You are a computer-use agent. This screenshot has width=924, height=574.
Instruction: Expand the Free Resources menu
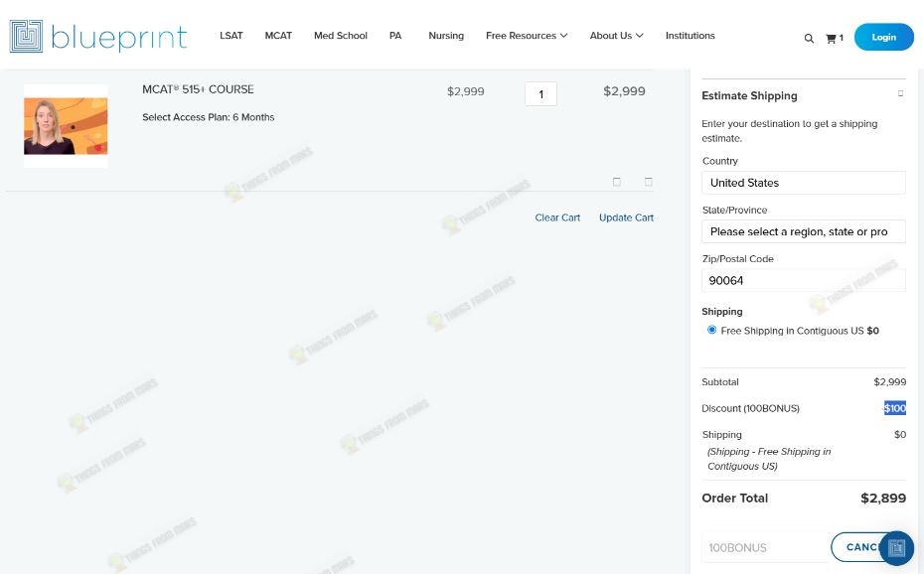[x=527, y=36]
